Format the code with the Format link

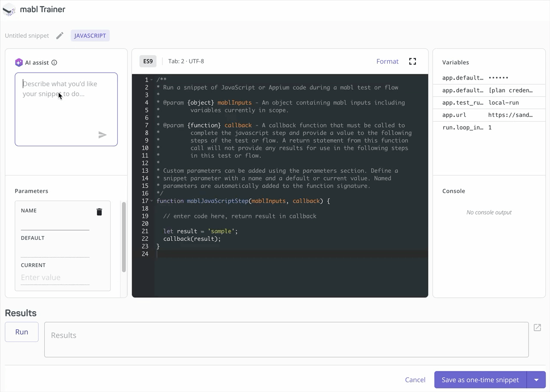387,61
